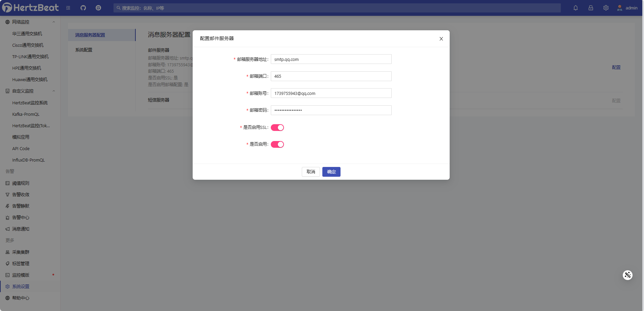Open the settings gear icon in top bar
The image size is (644, 311).
tap(606, 7)
